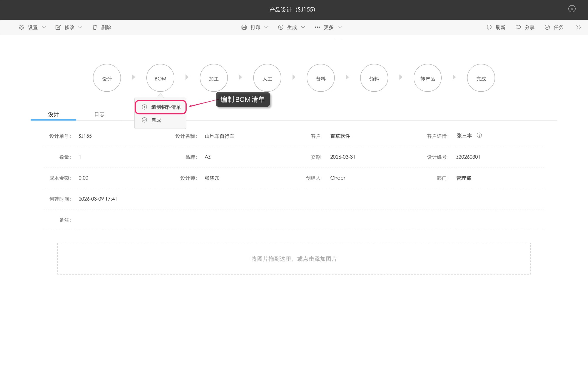Click the print printer icon

point(244,27)
